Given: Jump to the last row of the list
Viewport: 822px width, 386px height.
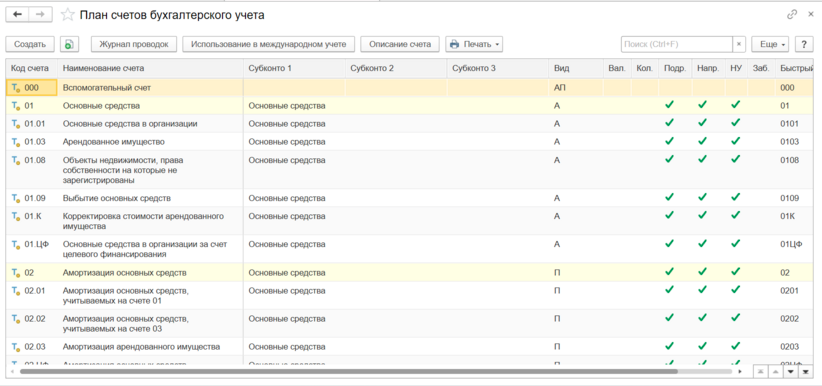Looking at the screenshot, I should (x=805, y=371).
